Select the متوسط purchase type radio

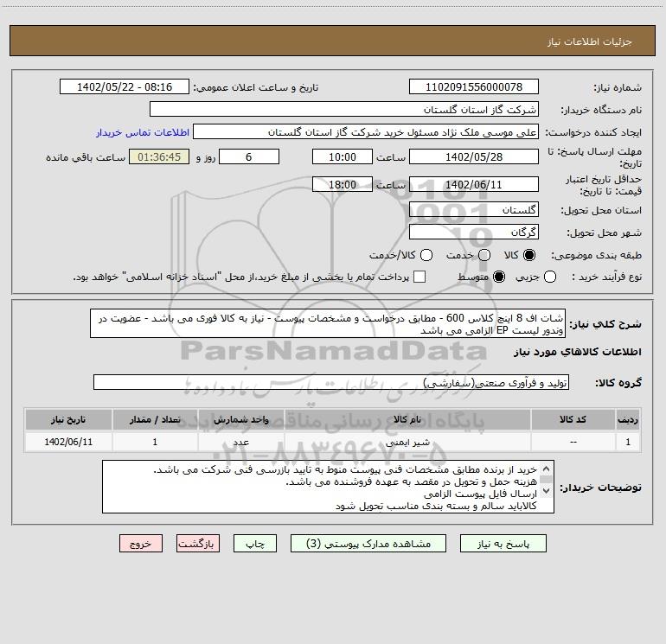click(x=499, y=277)
